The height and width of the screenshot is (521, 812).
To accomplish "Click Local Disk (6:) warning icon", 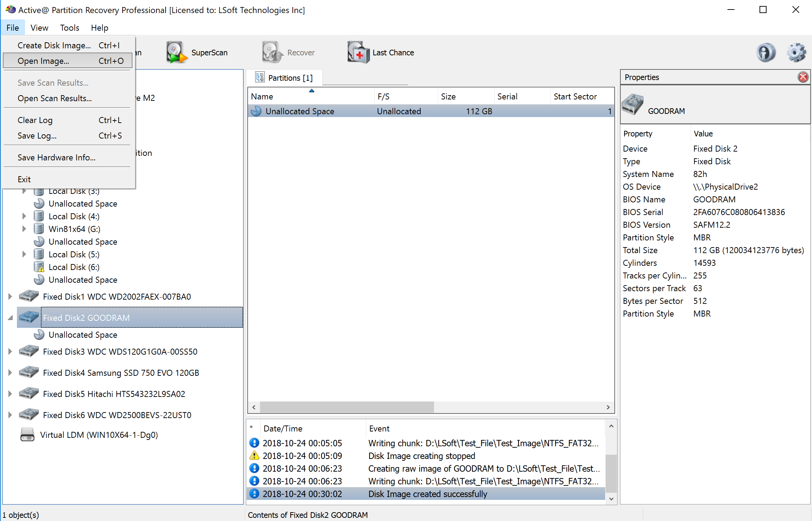I will (x=39, y=267).
